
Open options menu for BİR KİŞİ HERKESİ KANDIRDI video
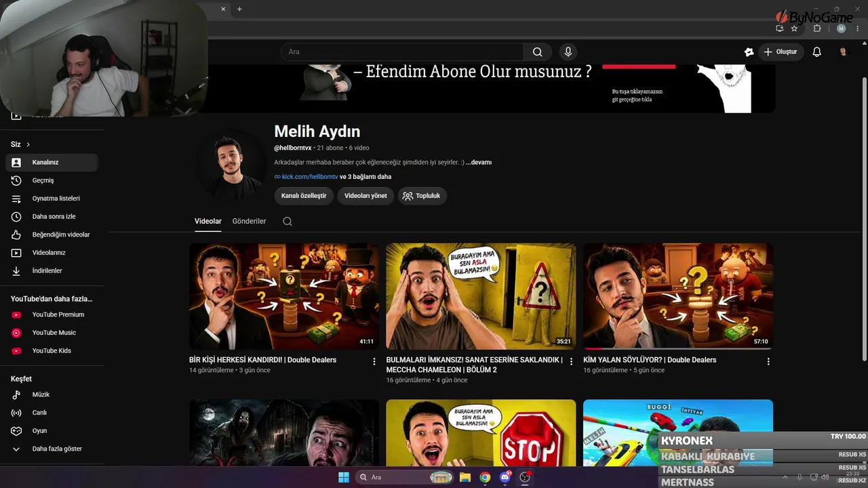[x=374, y=361]
